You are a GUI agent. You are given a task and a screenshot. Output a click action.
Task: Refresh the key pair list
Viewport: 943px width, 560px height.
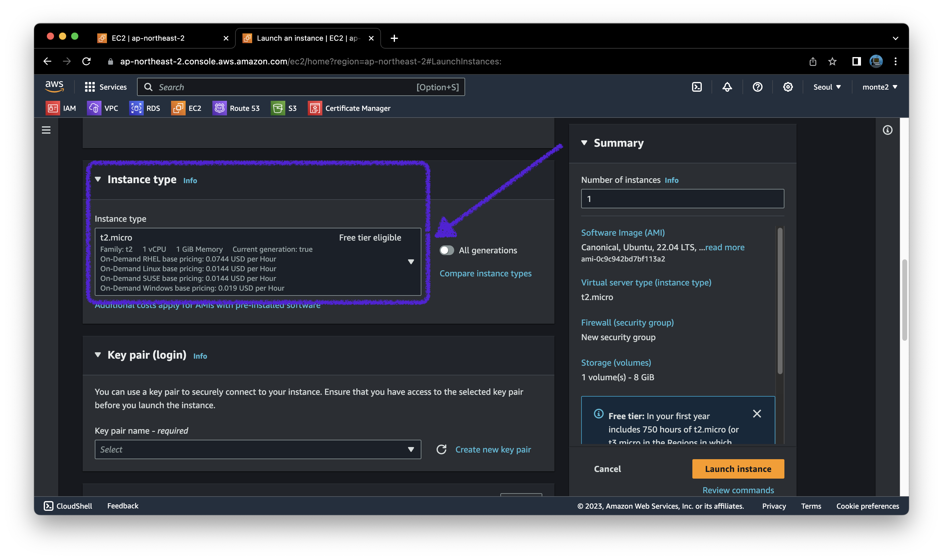pyautogui.click(x=441, y=449)
